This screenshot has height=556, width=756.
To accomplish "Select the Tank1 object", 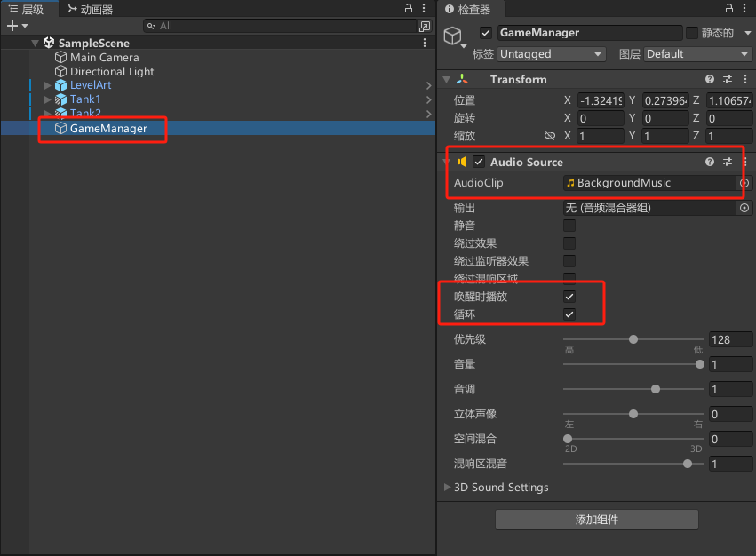I will coord(85,99).
